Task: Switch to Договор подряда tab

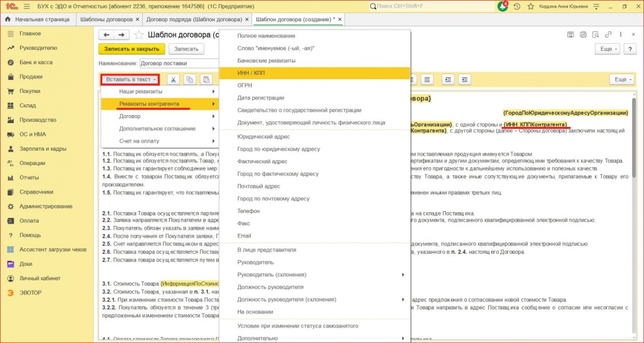Action: 194,19
